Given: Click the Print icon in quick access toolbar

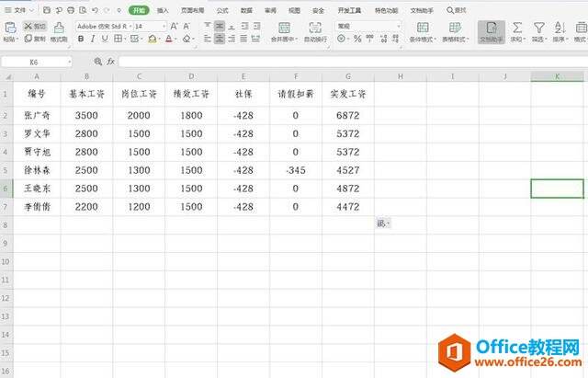Looking at the screenshot, I should click(x=71, y=10).
